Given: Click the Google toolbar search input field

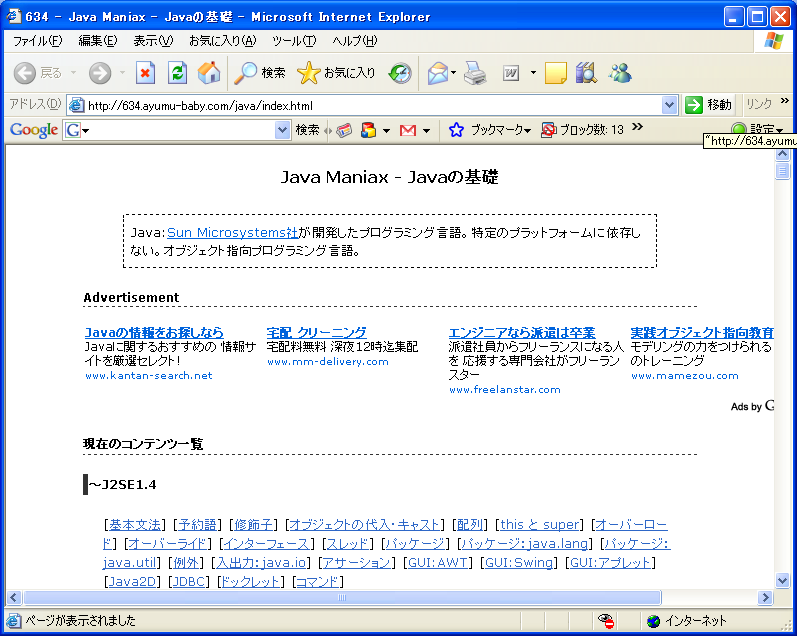Looking at the screenshot, I should point(182,130).
